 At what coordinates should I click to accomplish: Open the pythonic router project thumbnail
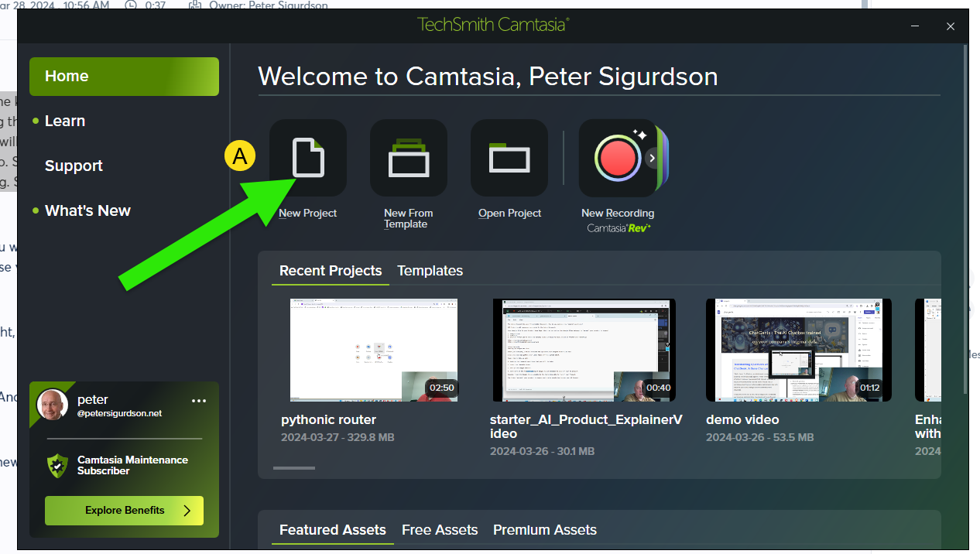click(374, 350)
